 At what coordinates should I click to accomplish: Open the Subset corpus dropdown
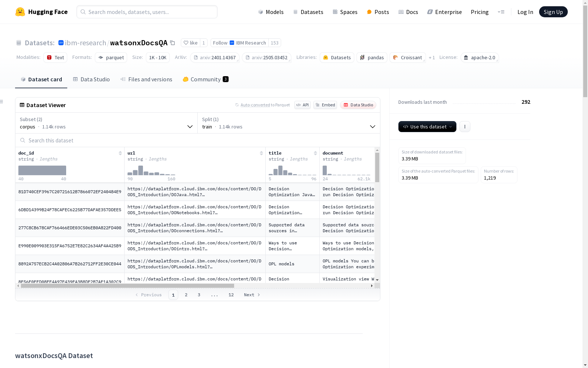coord(106,123)
